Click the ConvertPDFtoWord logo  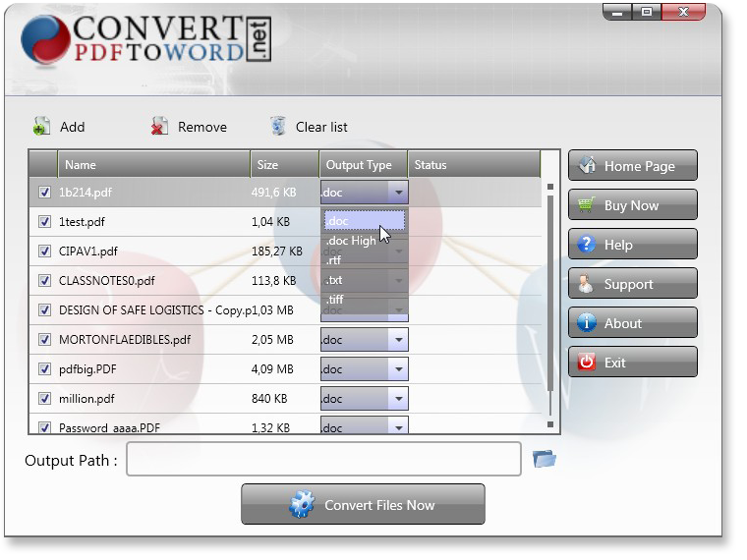(x=145, y=39)
